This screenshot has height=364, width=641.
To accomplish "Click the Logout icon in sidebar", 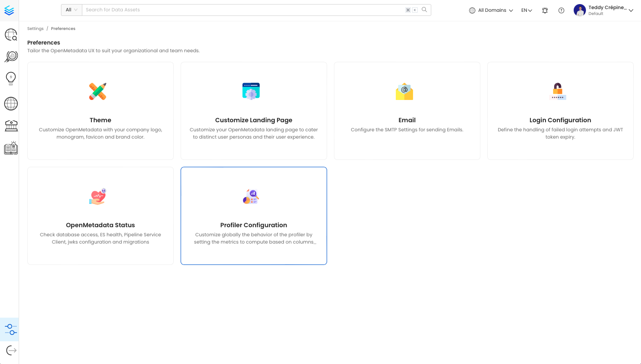I will pos(11,350).
